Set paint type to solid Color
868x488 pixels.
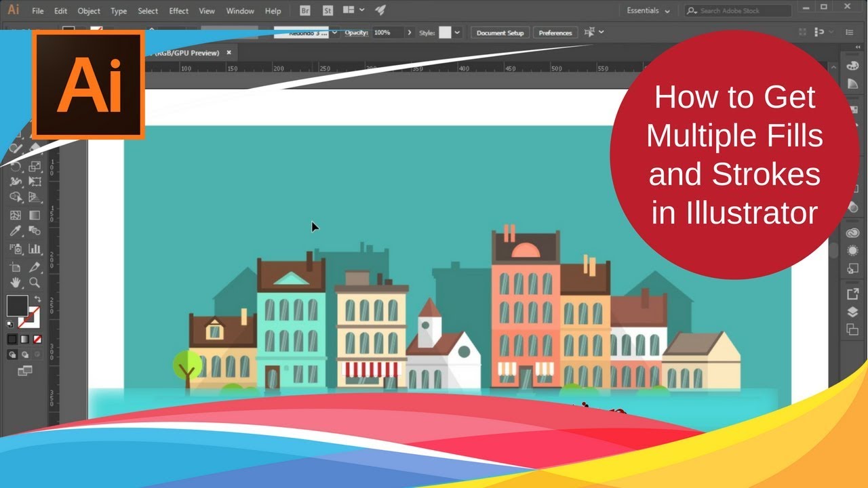pos(12,339)
